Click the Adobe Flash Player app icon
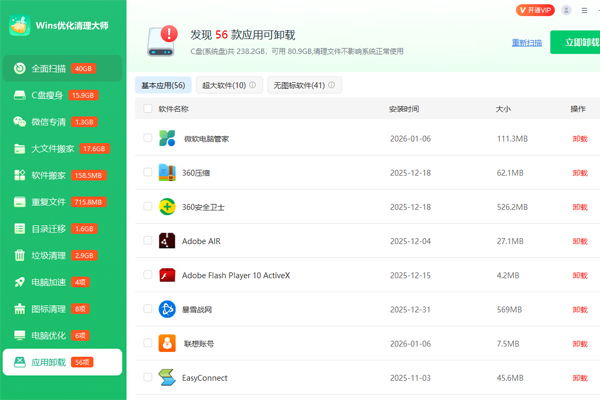The image size is (600, 400). coord(167,275)
